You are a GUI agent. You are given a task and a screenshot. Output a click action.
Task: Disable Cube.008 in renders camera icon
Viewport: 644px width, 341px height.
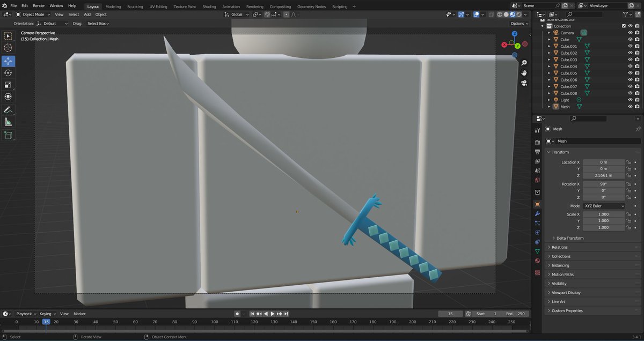click(x=638, y=93)
